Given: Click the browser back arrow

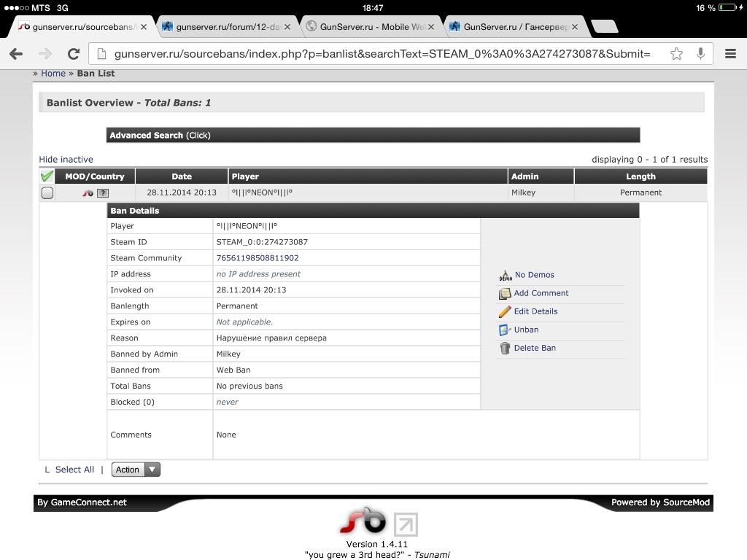Looking at the screenshot, I should click(15, 53).
